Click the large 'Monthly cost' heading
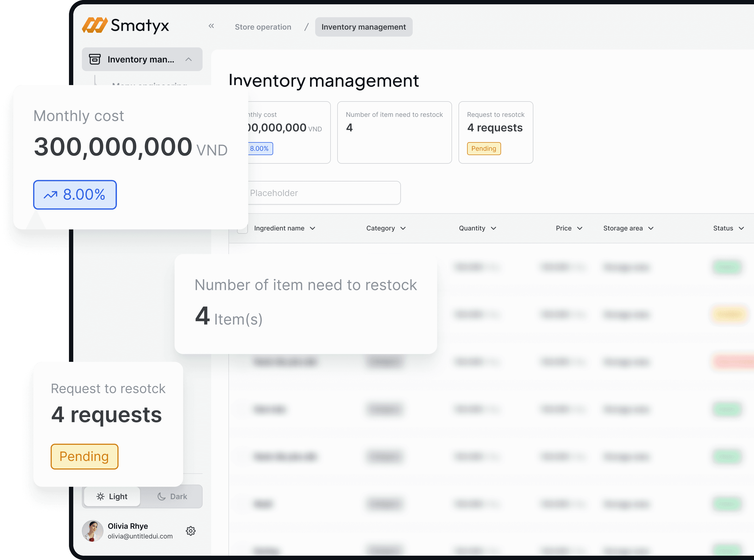 coord(79,116)
